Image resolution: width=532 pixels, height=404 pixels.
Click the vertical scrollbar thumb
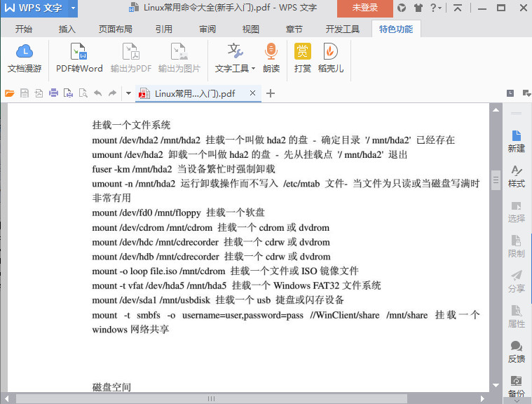(x=496, y=180)
